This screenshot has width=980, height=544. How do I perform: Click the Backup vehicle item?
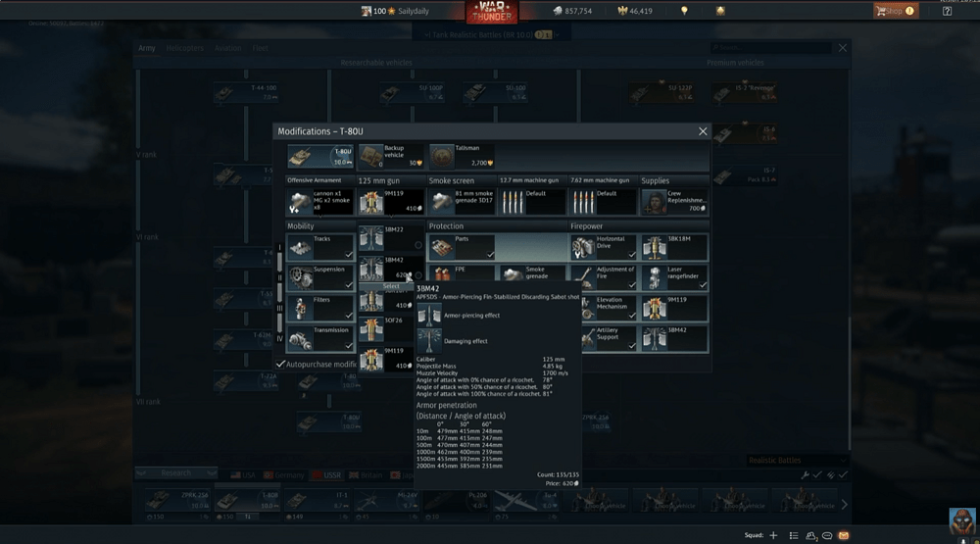click(x=391, y=156)
